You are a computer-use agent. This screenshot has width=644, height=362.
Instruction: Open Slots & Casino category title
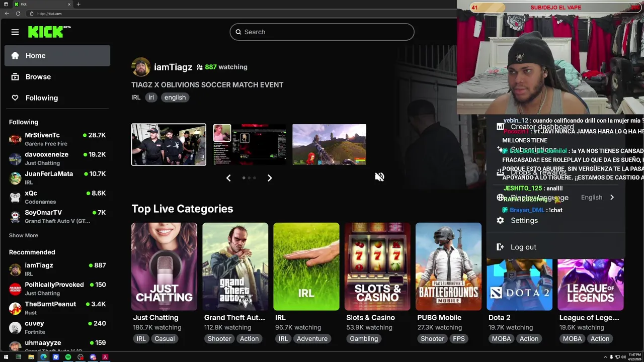(x=370, y=318)
